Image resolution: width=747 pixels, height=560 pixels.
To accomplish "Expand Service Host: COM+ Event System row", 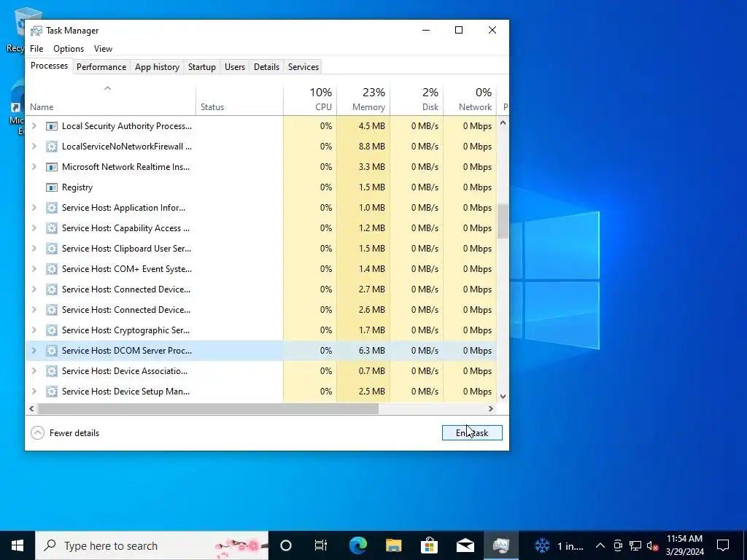I will (x=34, y=269).
